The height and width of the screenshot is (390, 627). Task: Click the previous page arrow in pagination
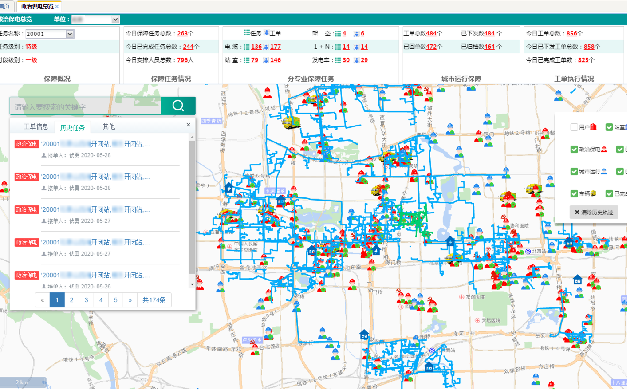(x=42, y=300)
